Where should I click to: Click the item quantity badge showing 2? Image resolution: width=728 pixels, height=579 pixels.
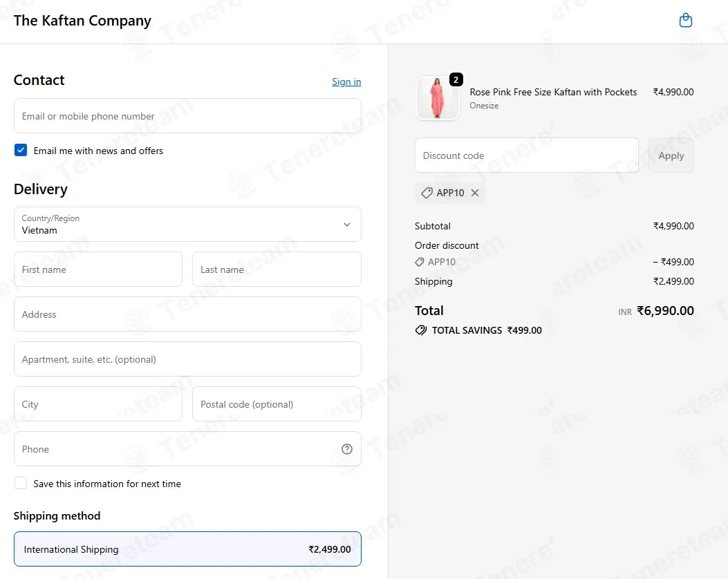[456, 79]
